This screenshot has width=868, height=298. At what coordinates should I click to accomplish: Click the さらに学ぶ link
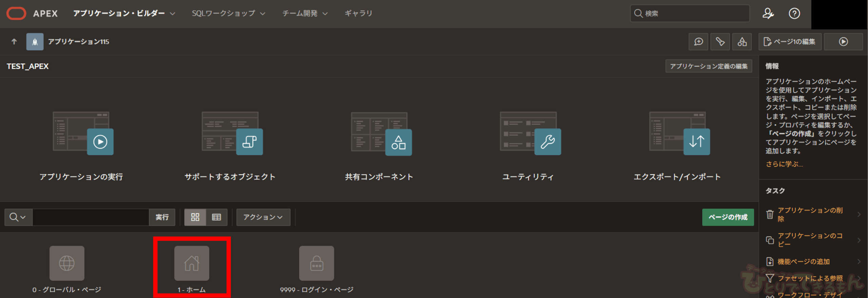[x=784, y=164]
